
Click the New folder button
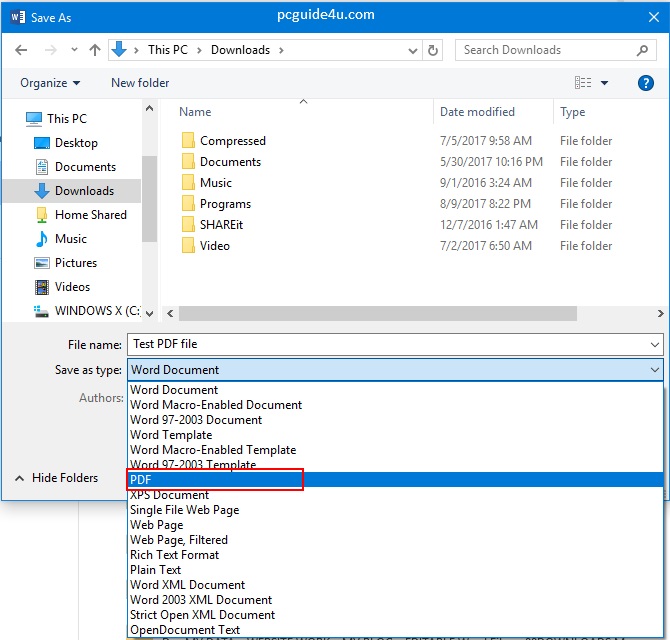[x=140, y=83]
